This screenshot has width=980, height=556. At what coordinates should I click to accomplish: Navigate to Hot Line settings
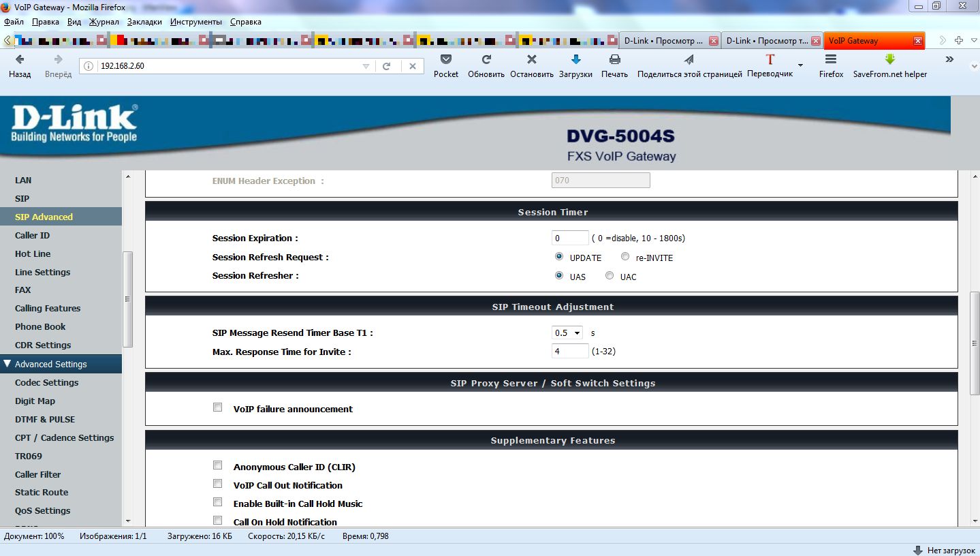click(33, 254)
